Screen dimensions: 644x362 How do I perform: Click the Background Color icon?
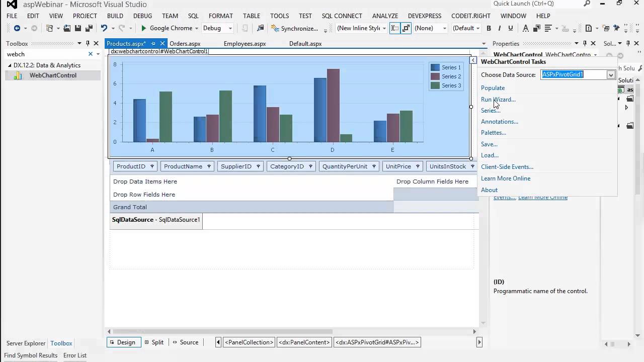click(536, 28)
